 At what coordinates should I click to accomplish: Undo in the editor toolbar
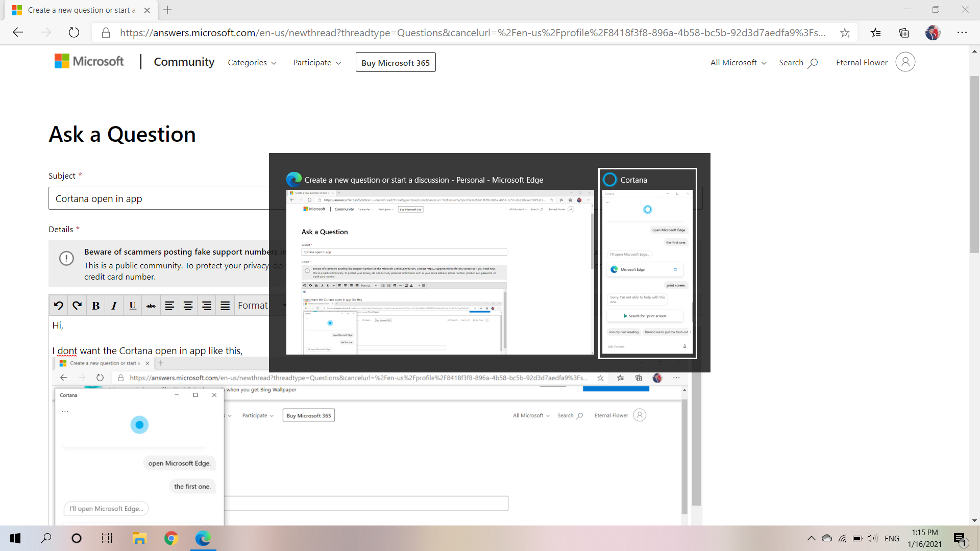(x=59, y=306)
